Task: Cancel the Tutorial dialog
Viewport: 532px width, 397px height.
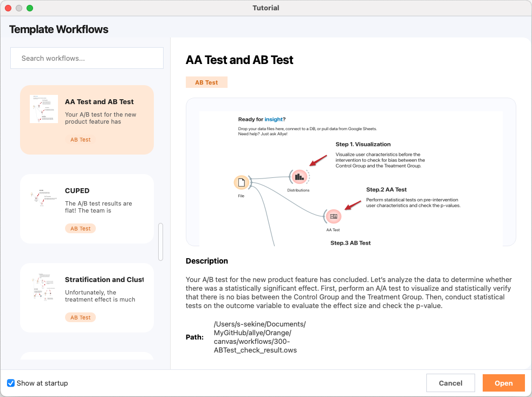Action: 451,382
